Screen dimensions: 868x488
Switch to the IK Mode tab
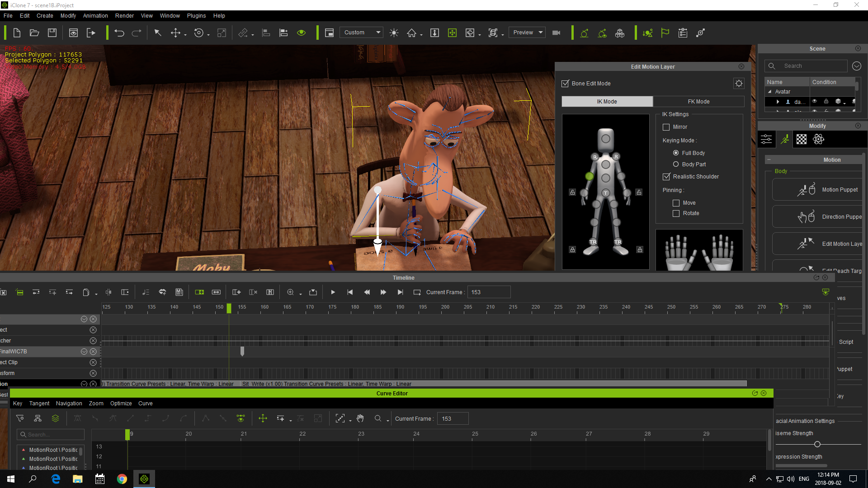click(607, 102)
